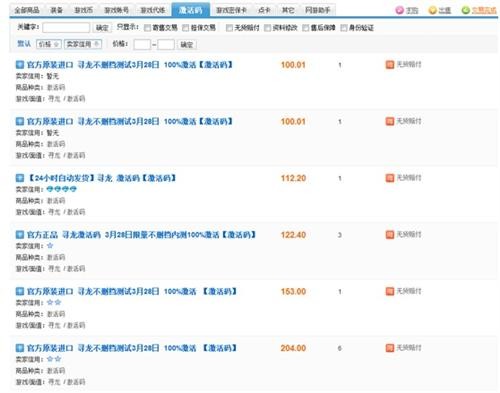Select the 默认 default sort link
Screen dimensions: 500x393
click(24, 44)
